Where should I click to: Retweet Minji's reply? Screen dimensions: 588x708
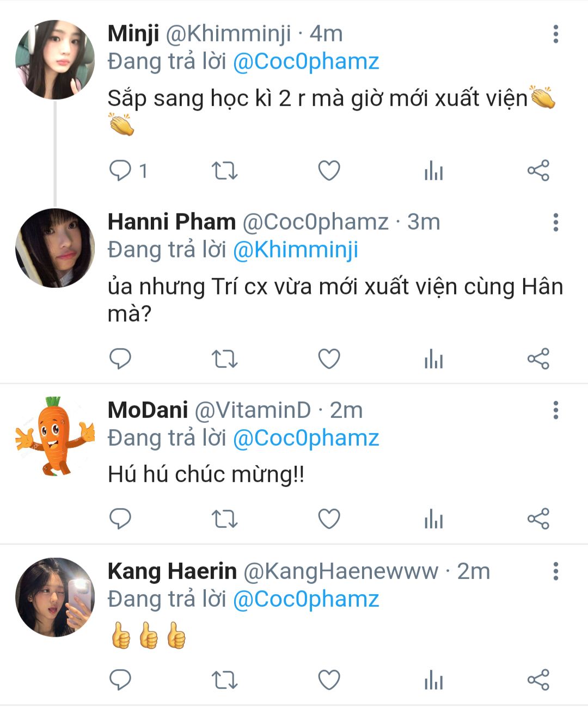click(224, 171)
